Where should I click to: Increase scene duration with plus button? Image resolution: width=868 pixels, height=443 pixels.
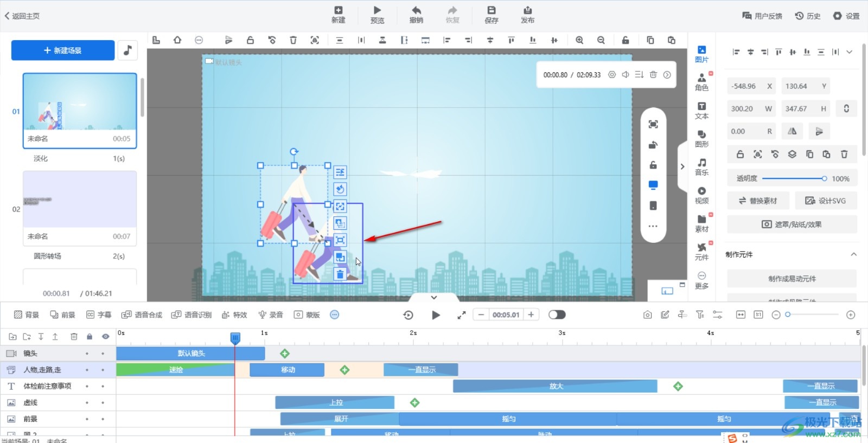(x=531, y=315)
